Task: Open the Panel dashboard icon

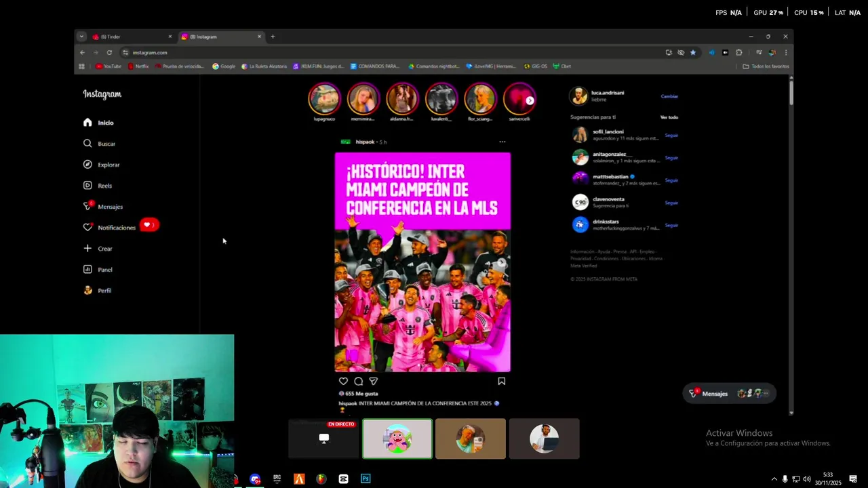Action: [x=87, y=270]
